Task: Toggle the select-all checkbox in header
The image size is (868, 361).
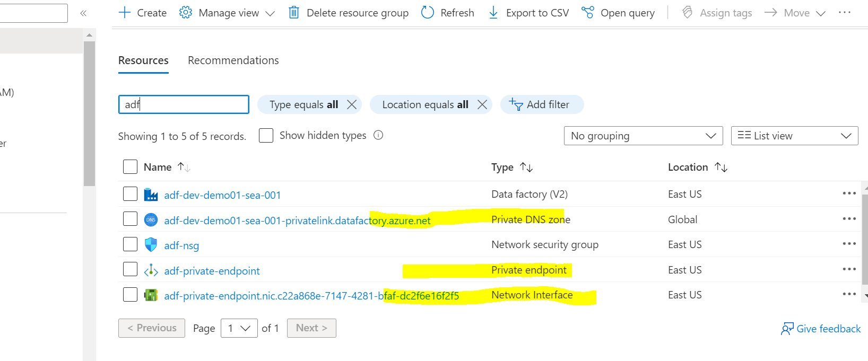Action: click(x=130, y=167)
